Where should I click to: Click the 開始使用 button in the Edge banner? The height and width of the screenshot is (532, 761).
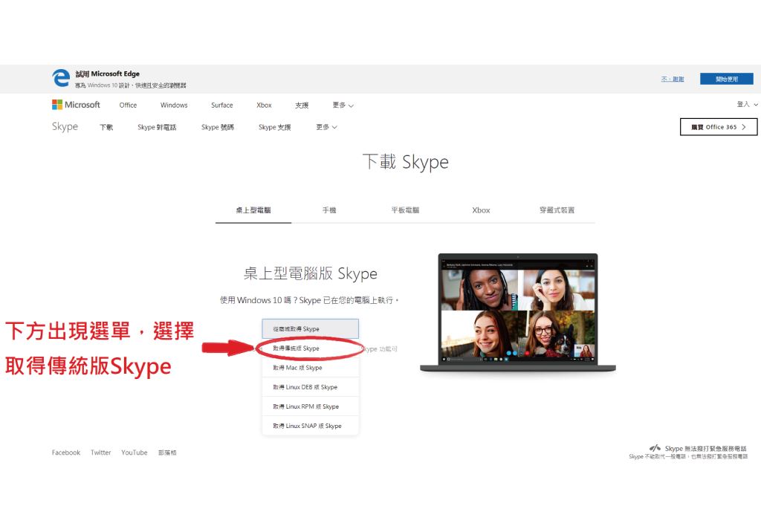[727, 79]
